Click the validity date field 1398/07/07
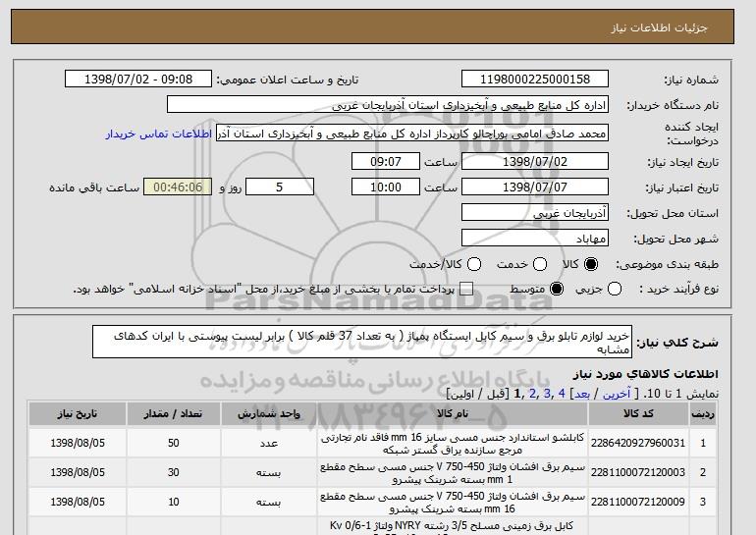Image resolution: width=756 pixels, height=535 pixels. [x=535, y=187]
